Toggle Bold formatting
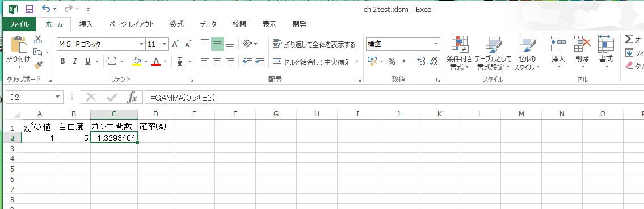The height and width of the screenshot is (209, 644). tap(62, 62)
